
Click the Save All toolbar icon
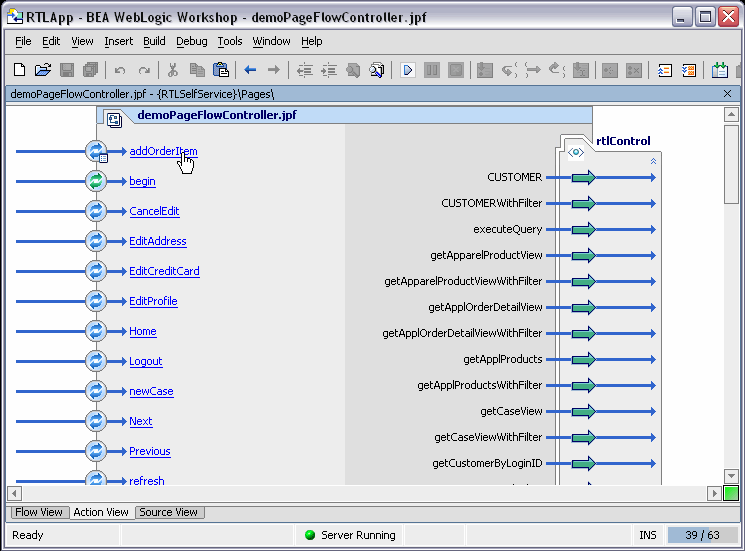90,70
